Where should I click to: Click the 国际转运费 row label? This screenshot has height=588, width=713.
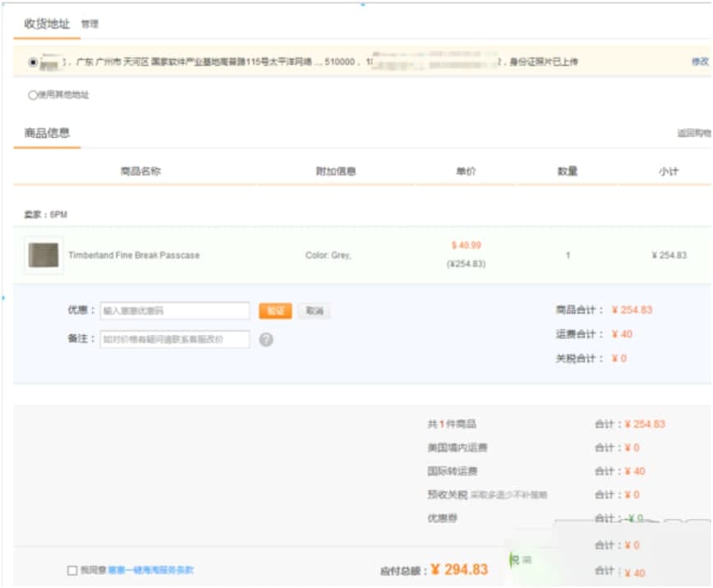(453, 471)
